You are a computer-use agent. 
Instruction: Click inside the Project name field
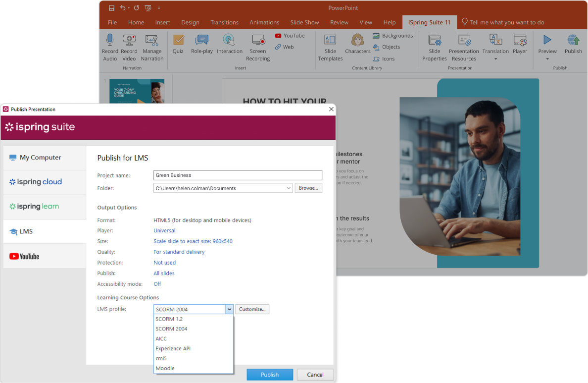tap(238, 175)
